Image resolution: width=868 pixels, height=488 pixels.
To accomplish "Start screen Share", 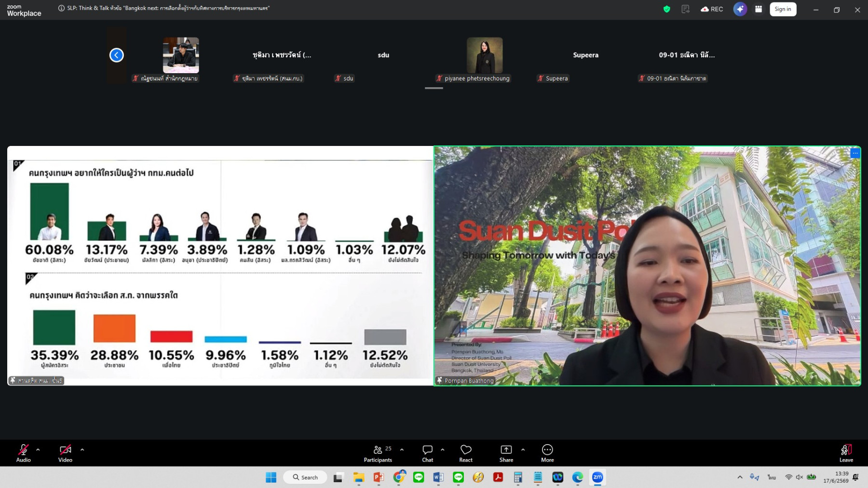I will point(506,453).
